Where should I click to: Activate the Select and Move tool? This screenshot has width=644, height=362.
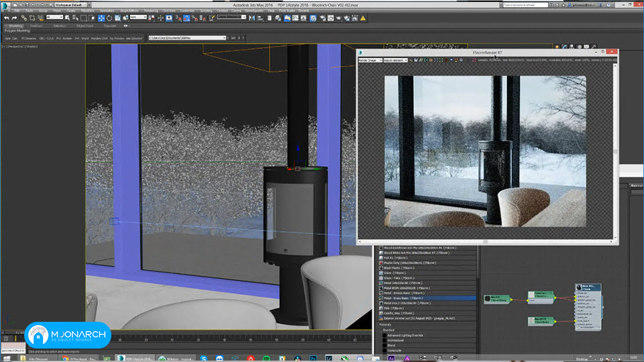click(101, 18)
